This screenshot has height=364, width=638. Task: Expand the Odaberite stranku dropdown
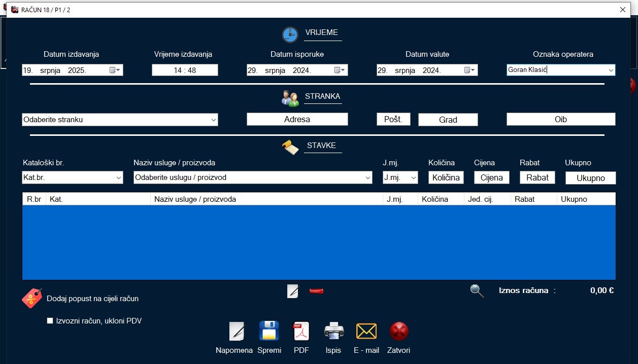click(213, 120)
